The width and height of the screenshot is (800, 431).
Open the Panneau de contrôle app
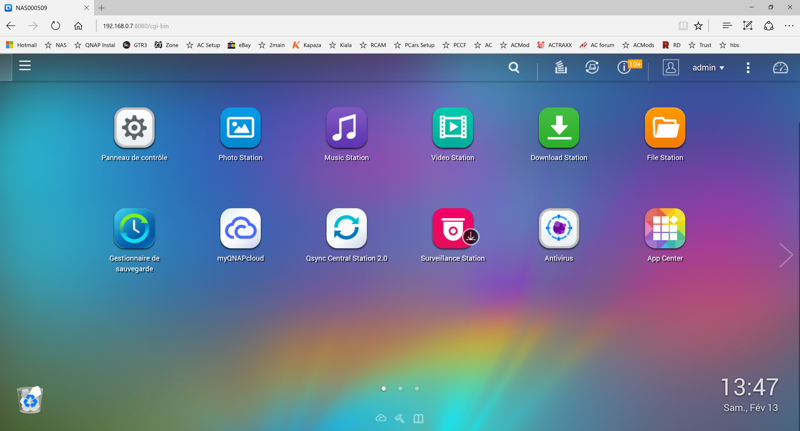(x=134, y=128)
